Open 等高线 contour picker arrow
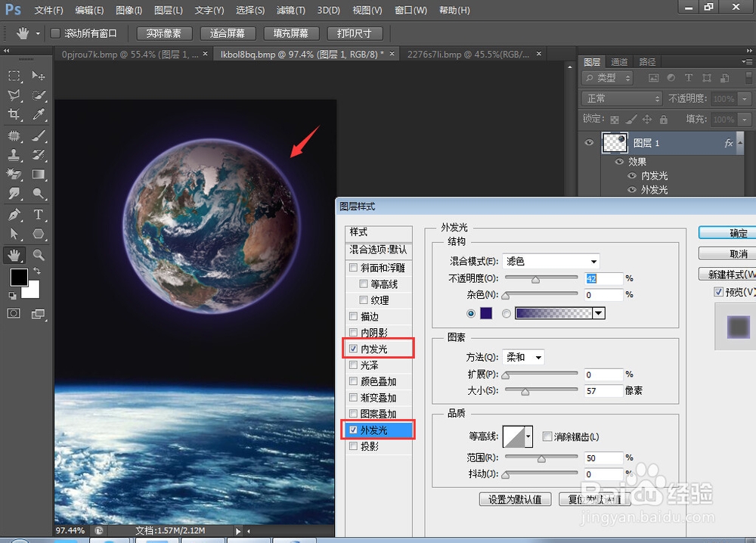This screenshot has height=543, width=756. click(528, 436)
